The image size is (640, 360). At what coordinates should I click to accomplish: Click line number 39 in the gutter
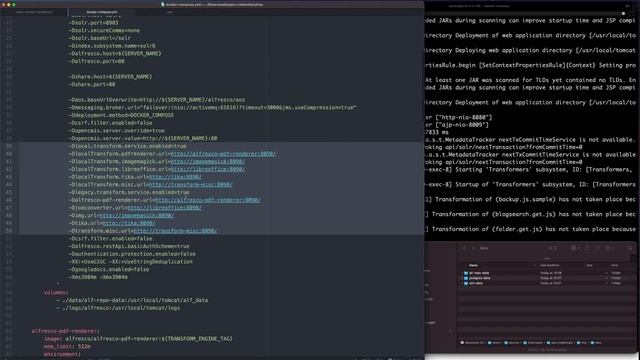click(x=9, y=146)
